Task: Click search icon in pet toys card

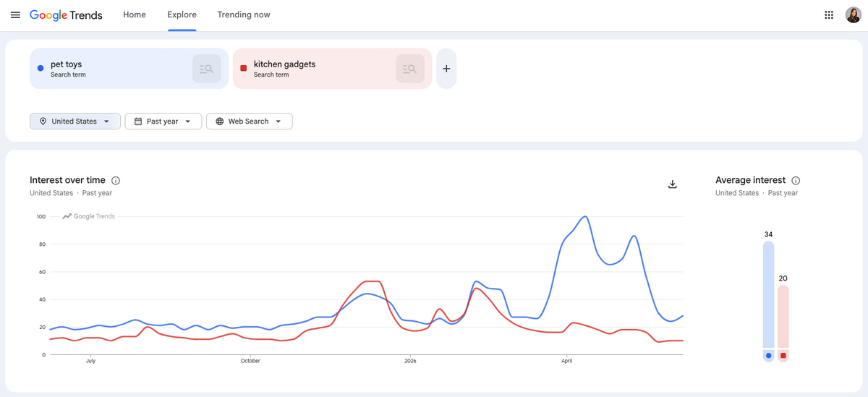Action: click(206, 69)
